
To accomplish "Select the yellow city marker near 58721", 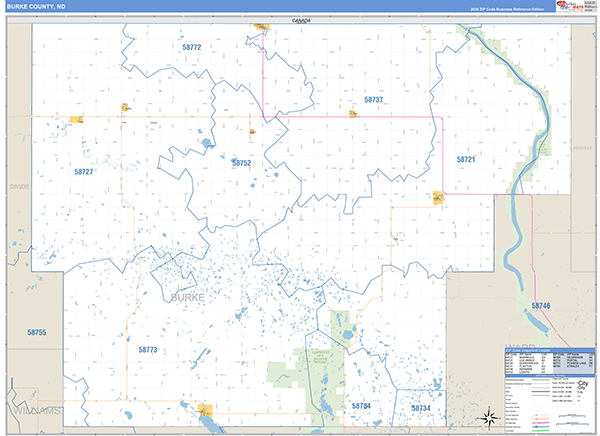I will pyautogui.click(x=438, y=198).
